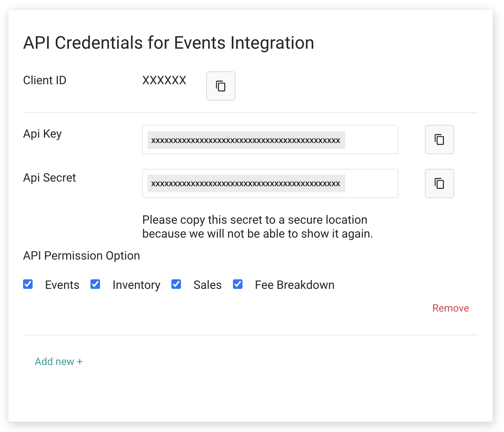
Task: Disable the Events permission checkbox
Action: pos(28,284)
